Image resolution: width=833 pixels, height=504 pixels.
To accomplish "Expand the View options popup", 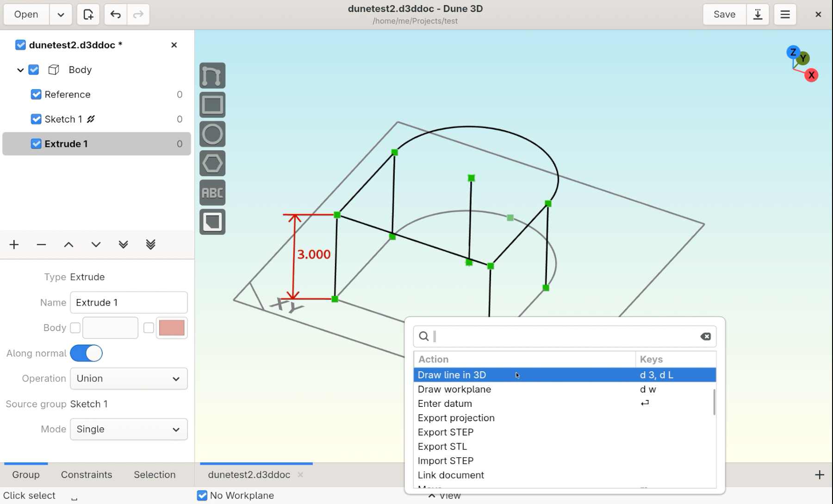I will [444, 496].
